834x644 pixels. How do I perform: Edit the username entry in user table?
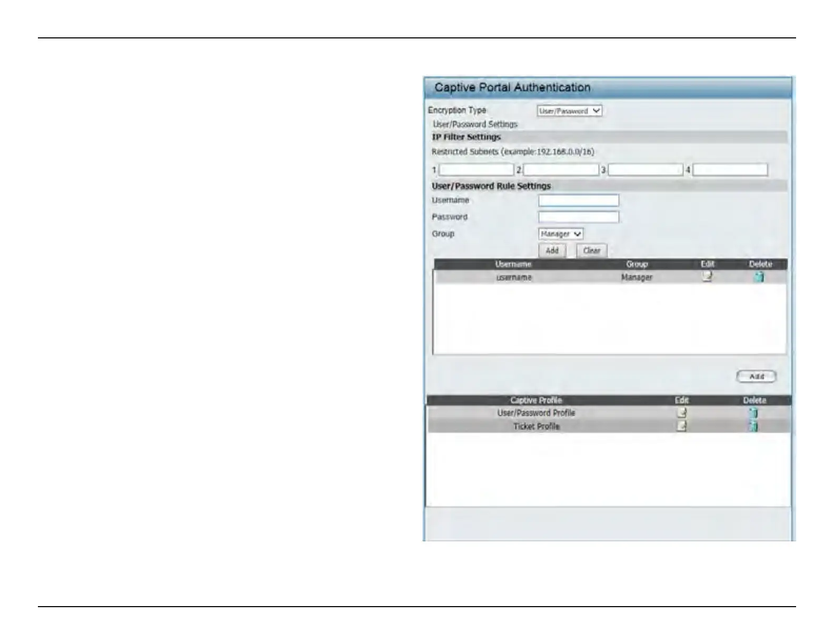(707, 277)
